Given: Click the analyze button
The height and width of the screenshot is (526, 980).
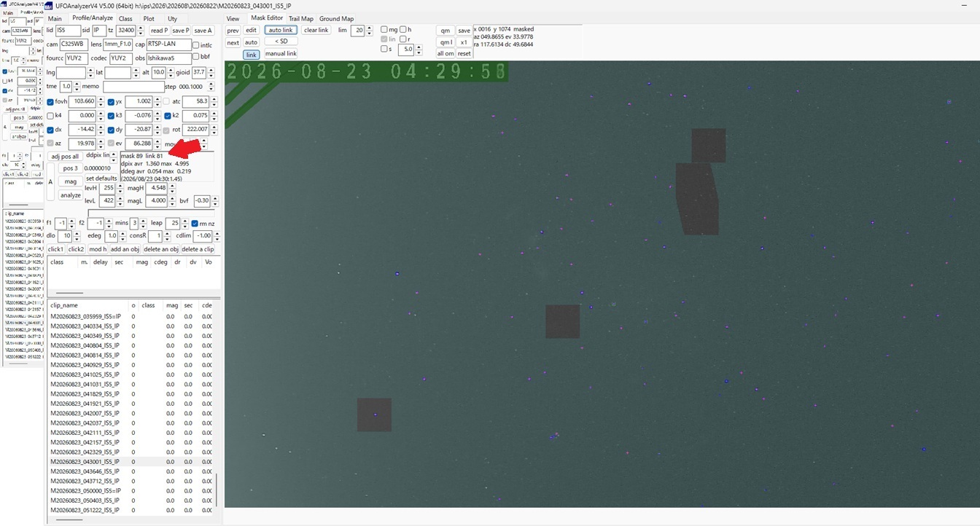Looking at the screenshot, I should pos(70,195).
